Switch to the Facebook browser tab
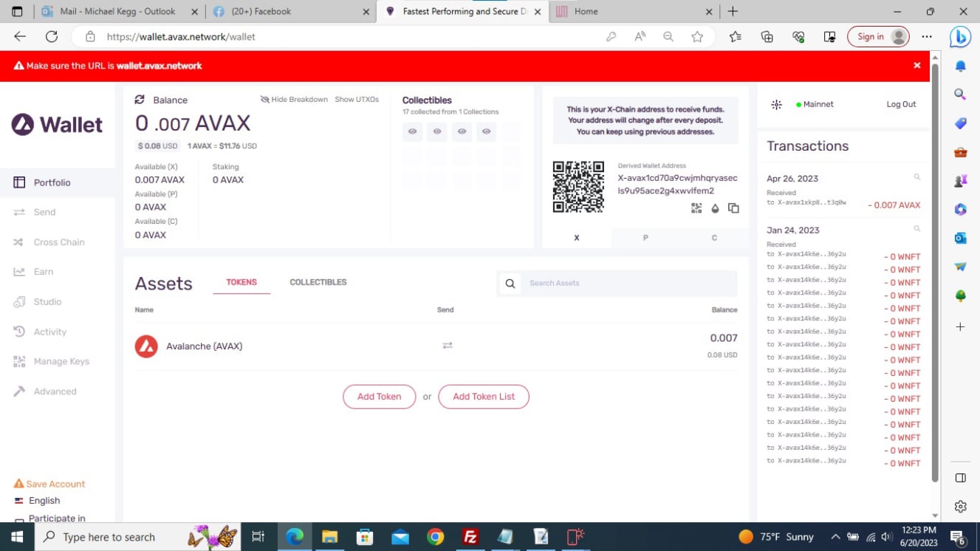The width and height of the screenshot is (980, 551). (292, 12)
